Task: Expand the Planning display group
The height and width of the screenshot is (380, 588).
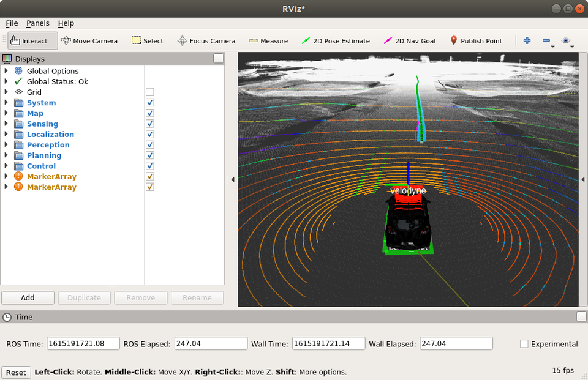Action: [x=6, y=155]
